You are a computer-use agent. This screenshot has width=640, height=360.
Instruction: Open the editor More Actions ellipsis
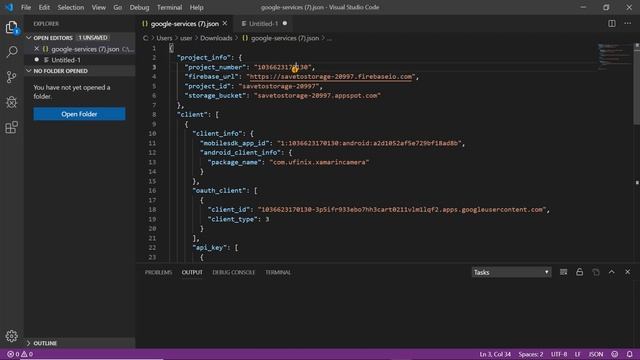click(x=627, y=24)
